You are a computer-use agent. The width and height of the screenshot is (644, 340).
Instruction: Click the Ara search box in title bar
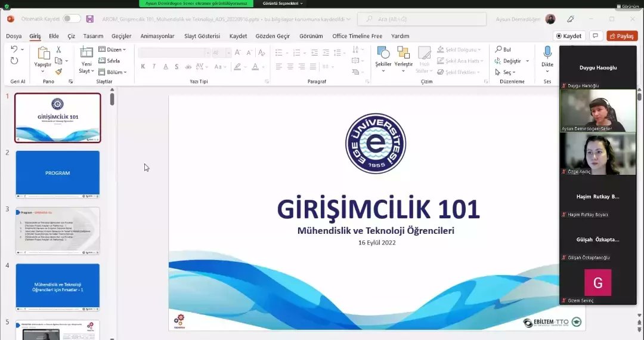pyautogui.click(x=422, y=19)
